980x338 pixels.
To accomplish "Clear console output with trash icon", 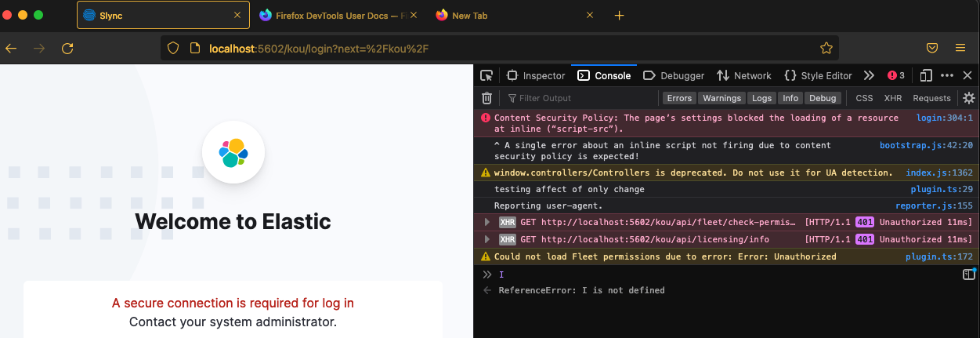I will pyautogui.click(x=486, y=98).
